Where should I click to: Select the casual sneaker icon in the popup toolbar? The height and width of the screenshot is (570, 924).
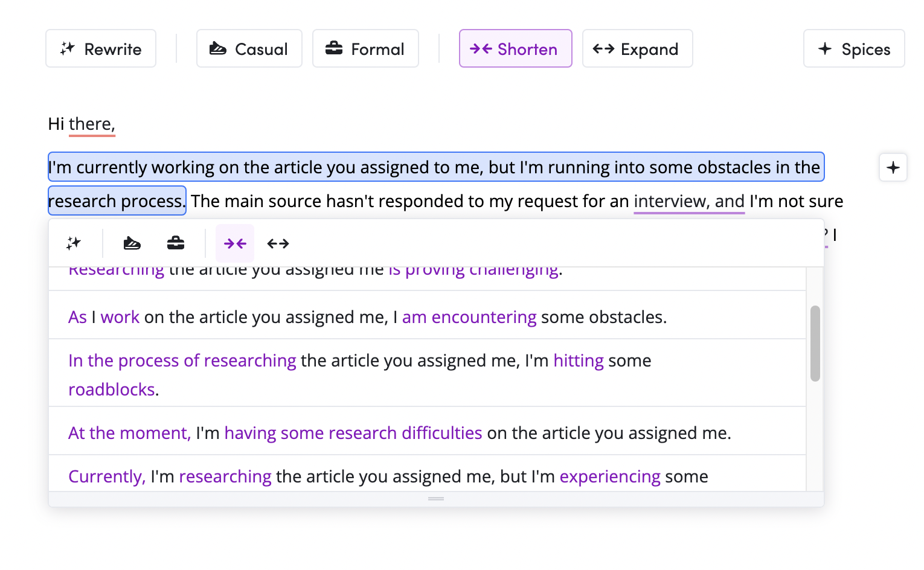coord(132,243)
